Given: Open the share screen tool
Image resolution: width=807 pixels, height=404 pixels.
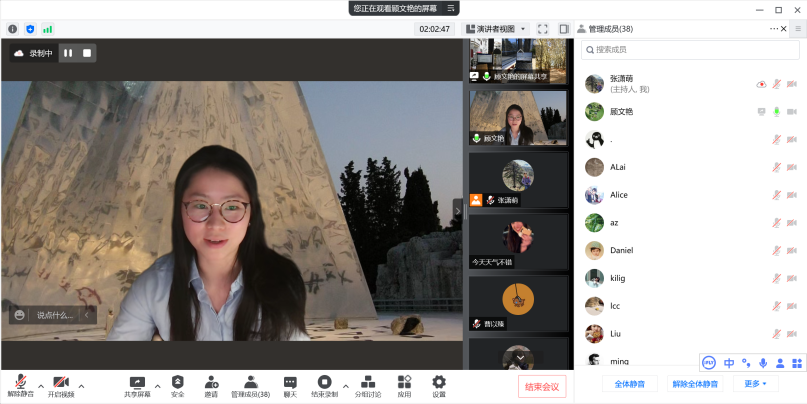Looking at the screenshot, I should (x=138, y=383).
